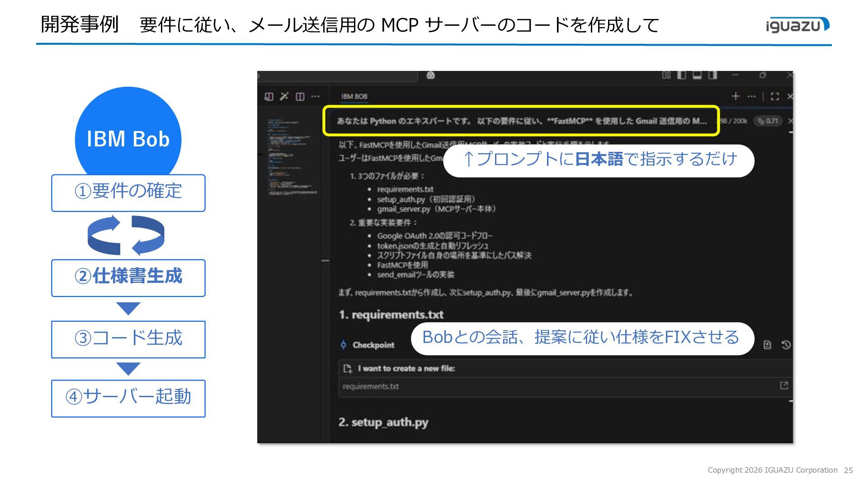Image resolution: width=868 pixels, height=488 pixels.
Task: Click the Checkpoint label
Action: click(x=373, y=345)
